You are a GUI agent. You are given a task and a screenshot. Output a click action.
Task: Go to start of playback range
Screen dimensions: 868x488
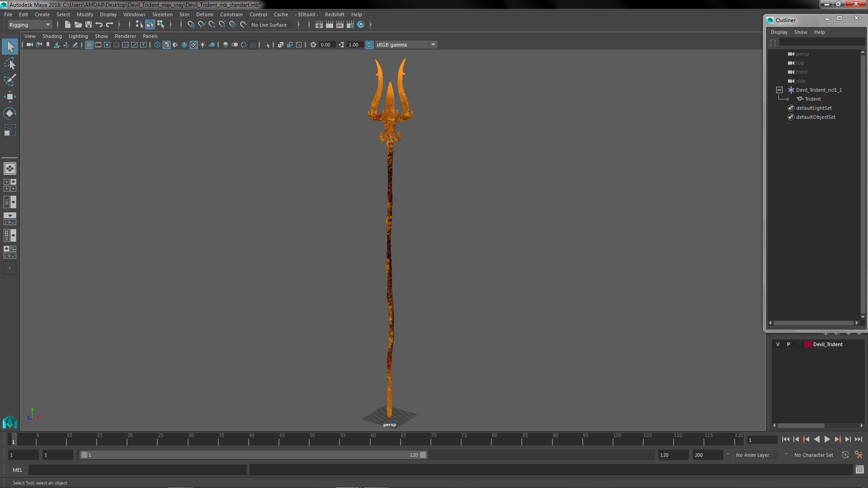point(785,439)
